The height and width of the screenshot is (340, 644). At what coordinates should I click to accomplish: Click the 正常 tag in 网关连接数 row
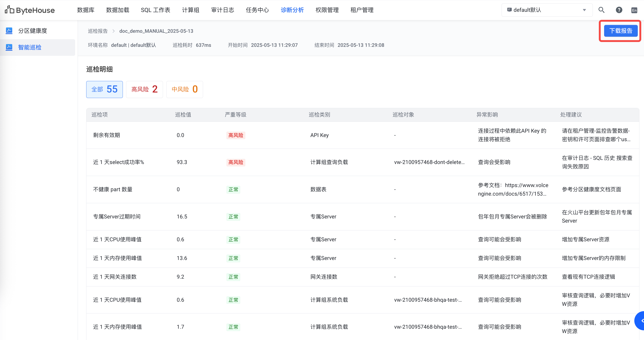click(233, 277)
